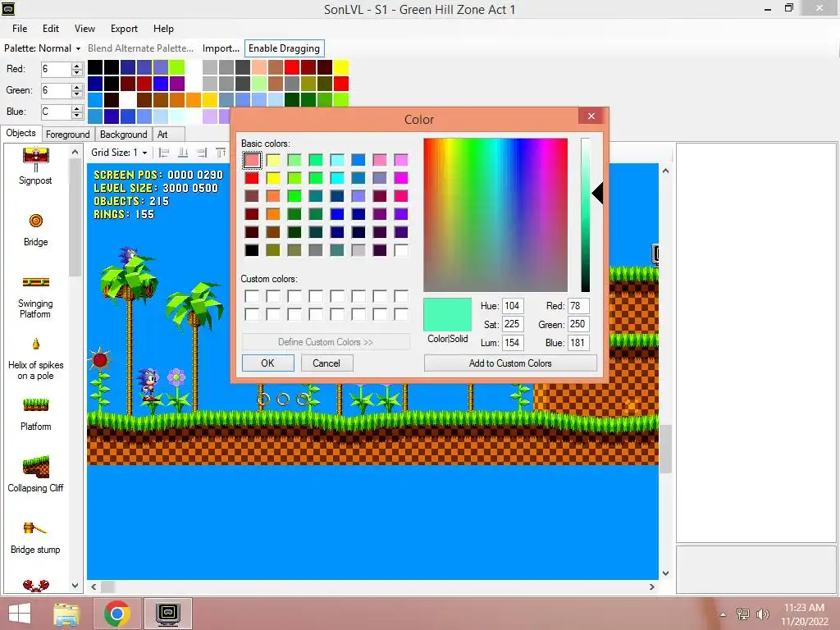Close the Color dialog

pyautogui.click(x=591, y=116)
